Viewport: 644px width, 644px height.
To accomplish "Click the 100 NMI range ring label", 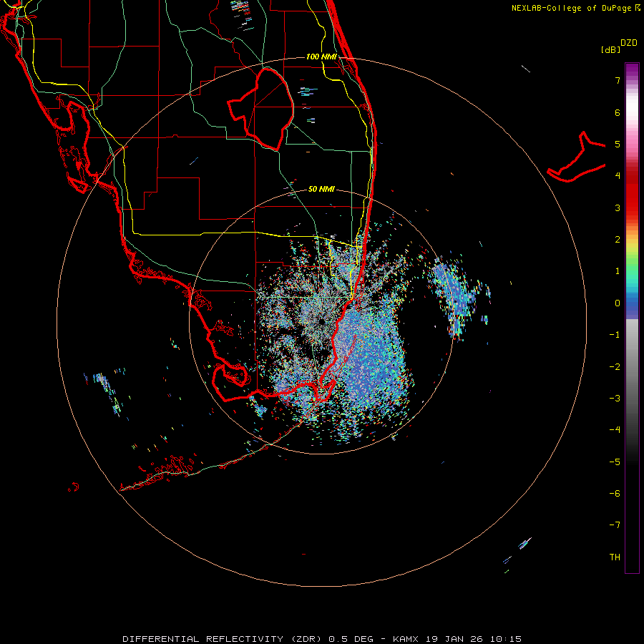I will pos(321,57).
